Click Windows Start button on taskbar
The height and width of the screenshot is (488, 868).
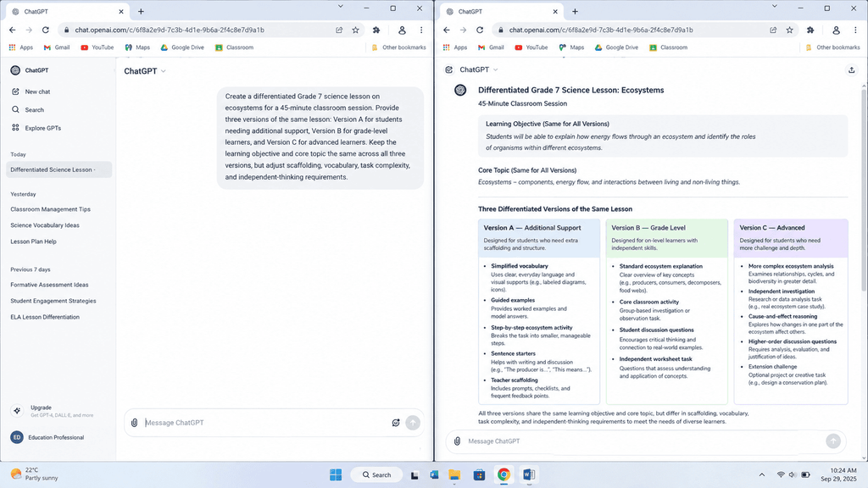coord(336,474)
